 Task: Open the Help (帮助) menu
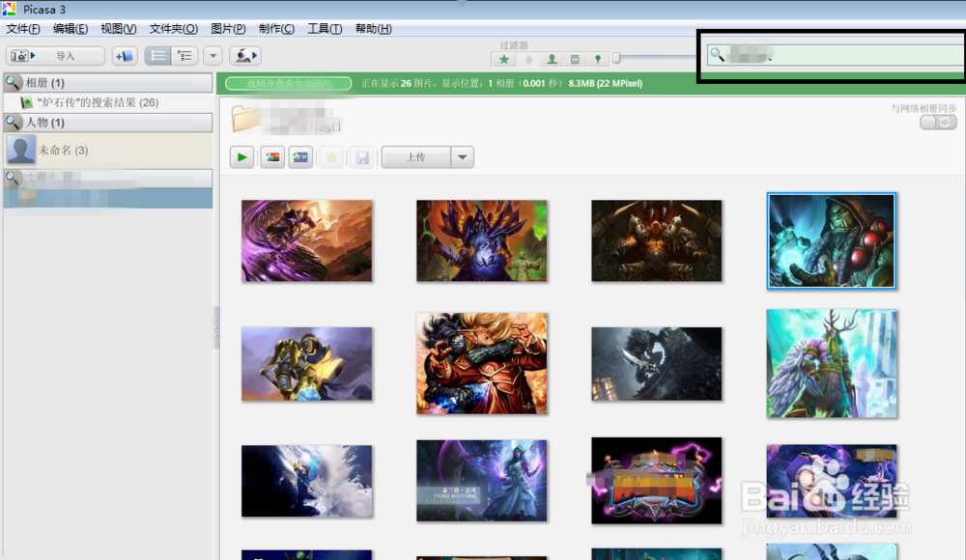click(x=373, y=29)
